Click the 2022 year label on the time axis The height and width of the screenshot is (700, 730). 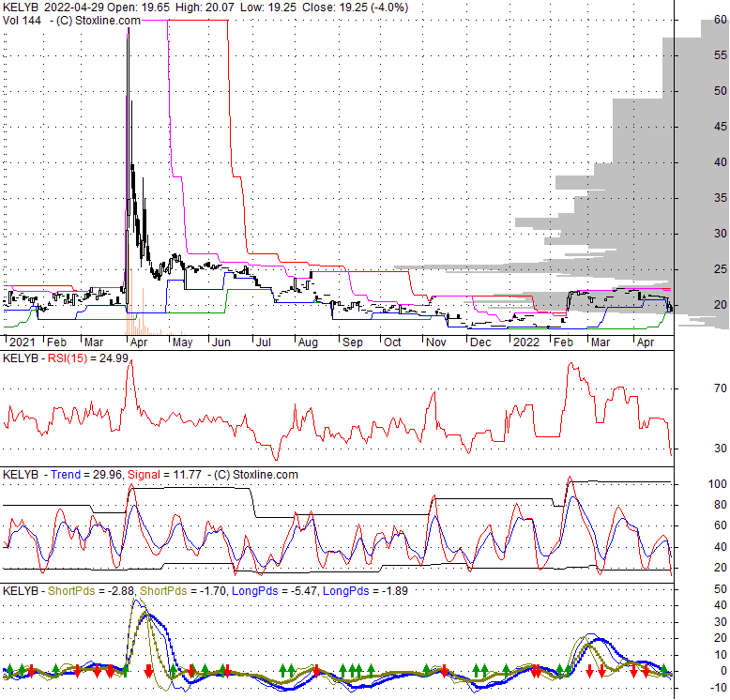(x=526, y=342)
